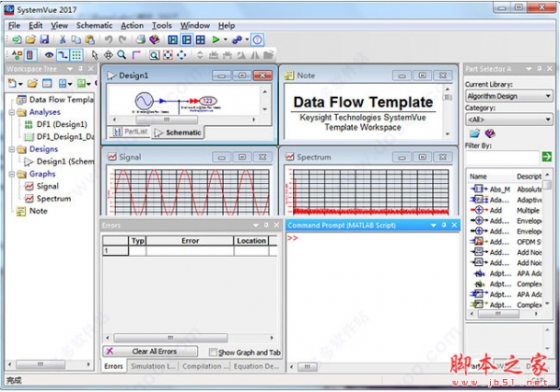
Task: Click the blue chain link icon
Action: 236,39
